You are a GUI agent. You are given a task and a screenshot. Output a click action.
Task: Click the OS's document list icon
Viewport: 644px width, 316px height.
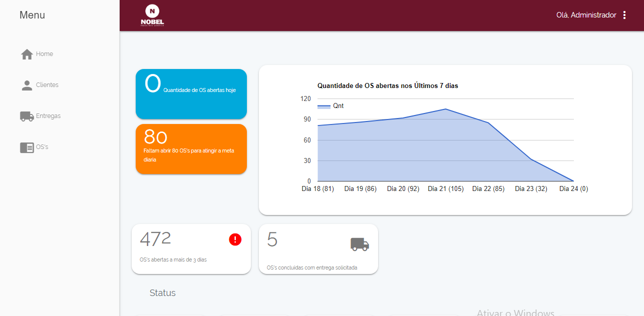point(27,147)
